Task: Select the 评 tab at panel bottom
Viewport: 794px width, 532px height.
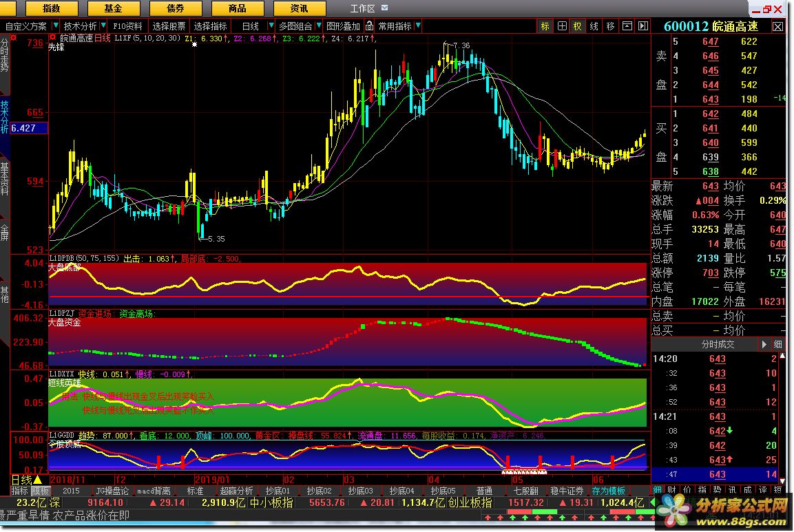Action: point(763,489)
